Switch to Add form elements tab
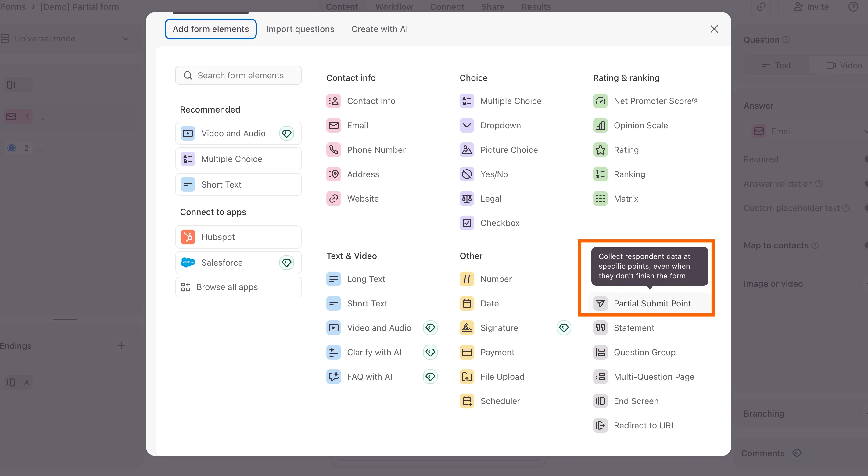Screen dimensions: 868x476 (x=211, y=29)
